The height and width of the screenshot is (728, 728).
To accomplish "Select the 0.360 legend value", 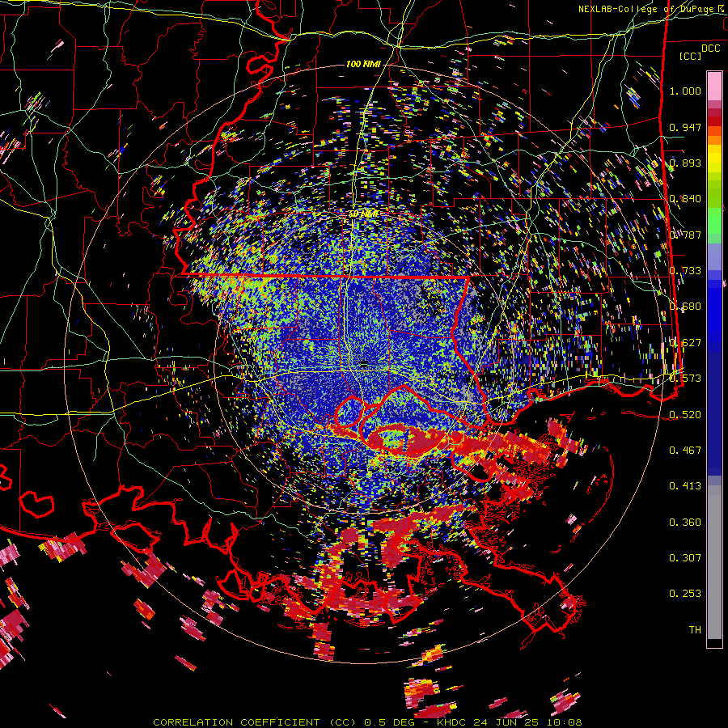I will (x=685, y=523).
